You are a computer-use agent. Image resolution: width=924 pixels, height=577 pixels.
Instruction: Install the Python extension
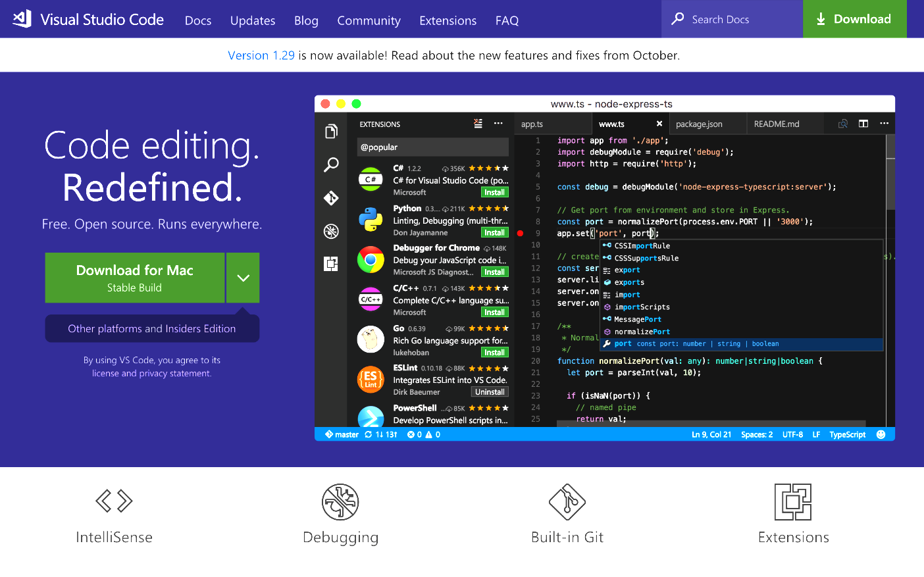click(494, 232)
